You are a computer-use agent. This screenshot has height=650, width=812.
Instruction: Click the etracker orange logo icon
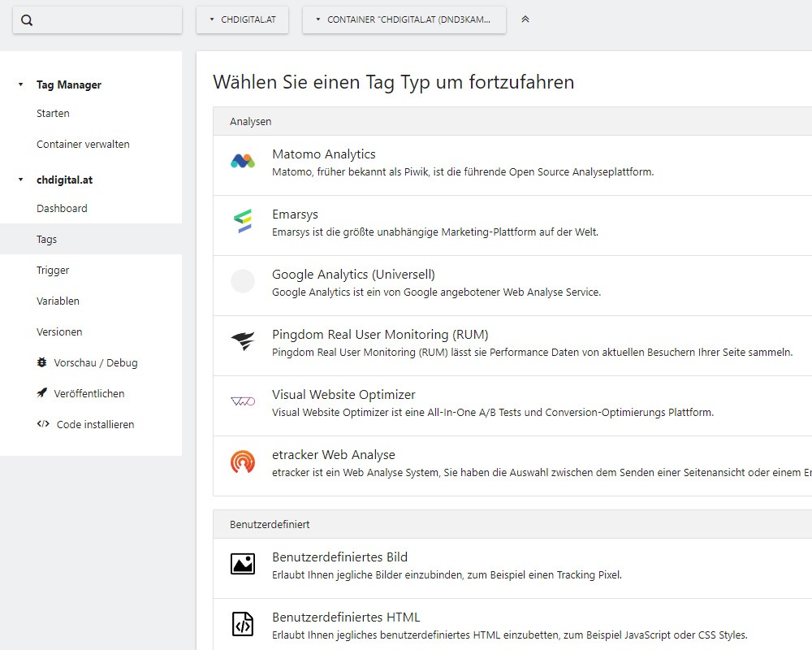point(242,461)
